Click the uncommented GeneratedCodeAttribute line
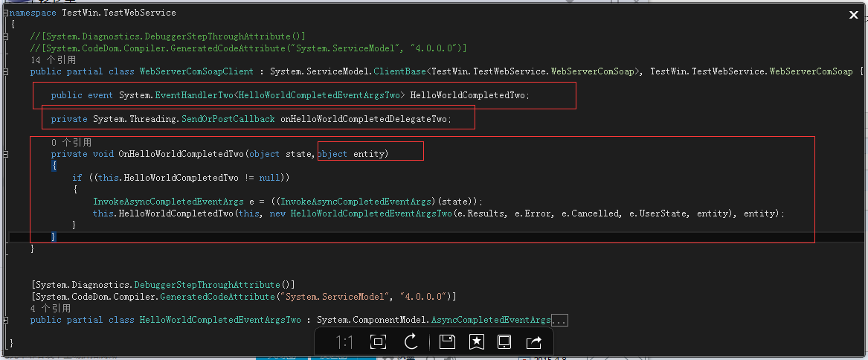 243,296
